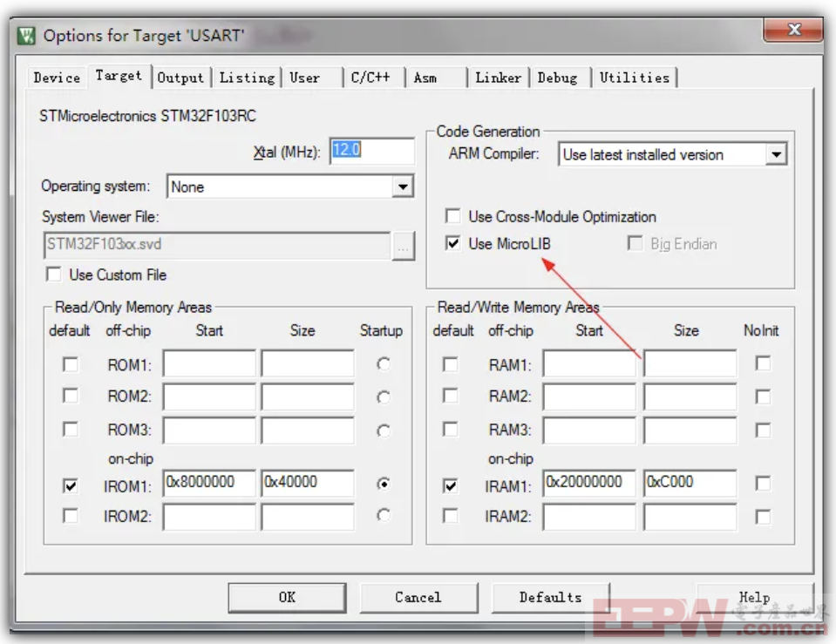
Task: Uncheck the IRAM1 default checkbox
Action: click(x=451, y=485)
